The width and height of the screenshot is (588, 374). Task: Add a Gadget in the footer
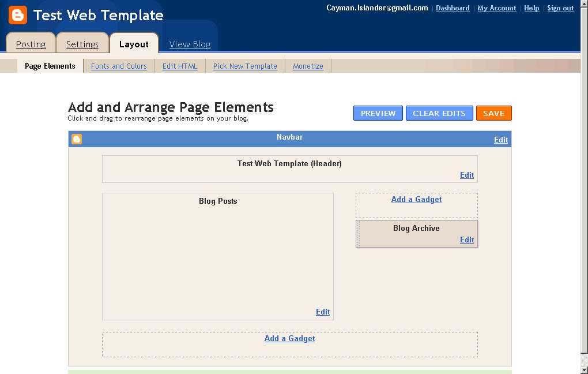[x=289, y=338]
